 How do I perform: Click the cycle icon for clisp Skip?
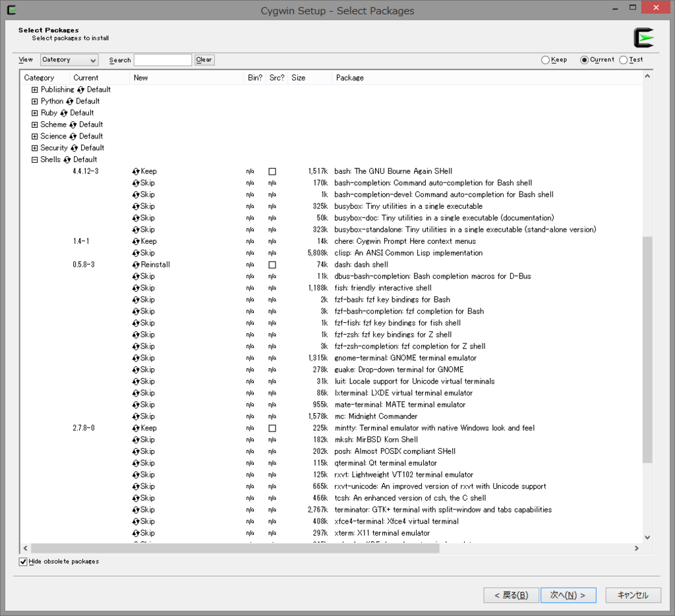pos(136,254)
